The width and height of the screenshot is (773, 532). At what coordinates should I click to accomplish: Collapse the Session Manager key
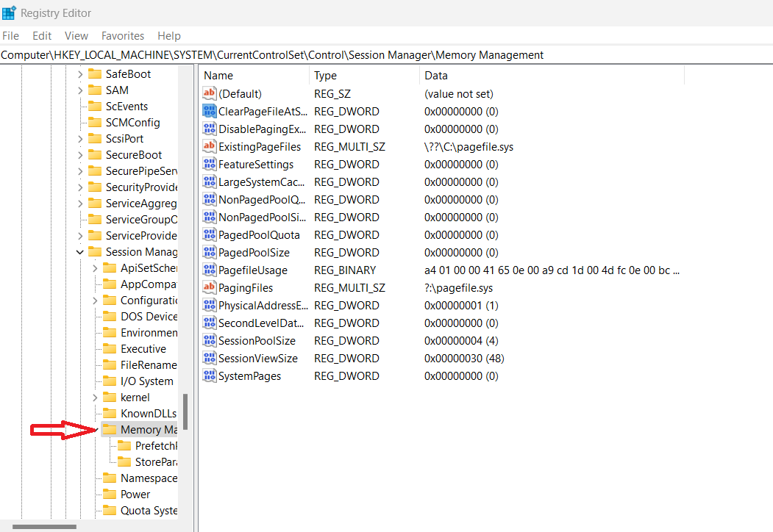click(x=80, y=252)
